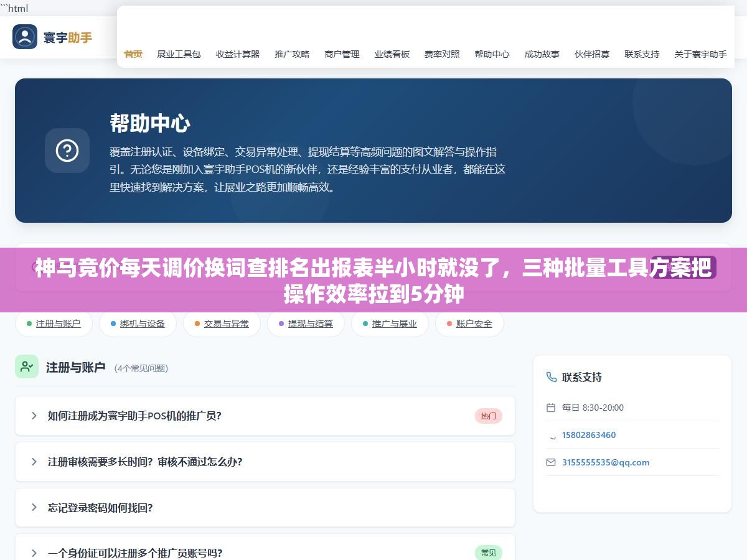Click the 4个常见问题 count text
Viewport: 747px width, 560px height.
141,368
